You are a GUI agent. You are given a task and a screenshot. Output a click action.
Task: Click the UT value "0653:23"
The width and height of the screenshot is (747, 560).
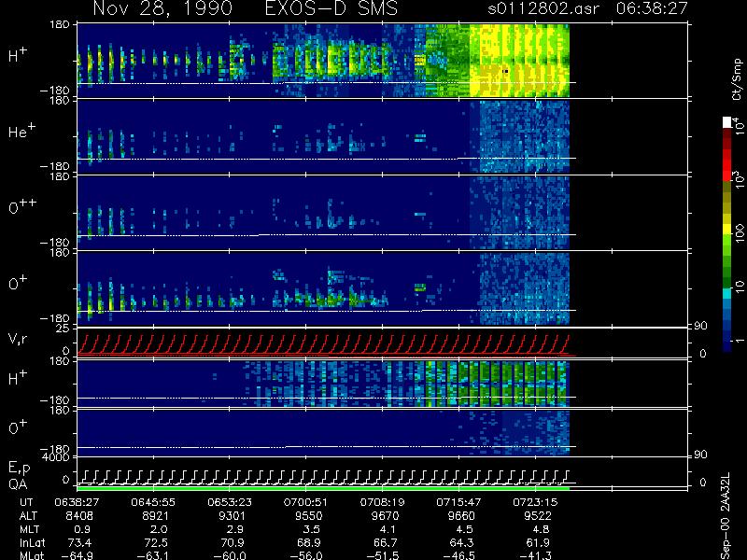[230, 502]
